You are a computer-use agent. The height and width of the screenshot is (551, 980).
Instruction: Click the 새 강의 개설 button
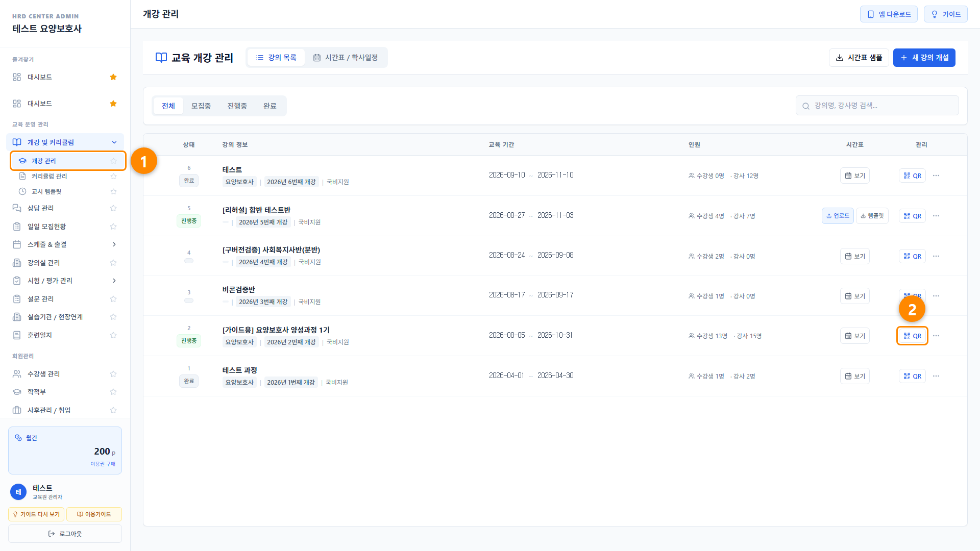tap(924, 58)
